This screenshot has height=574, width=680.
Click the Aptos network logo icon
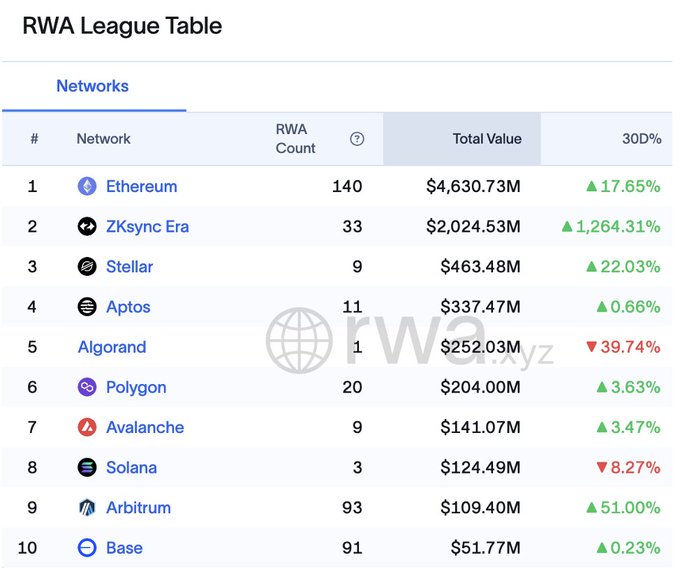pyautogui.click(x=87, y=307)
